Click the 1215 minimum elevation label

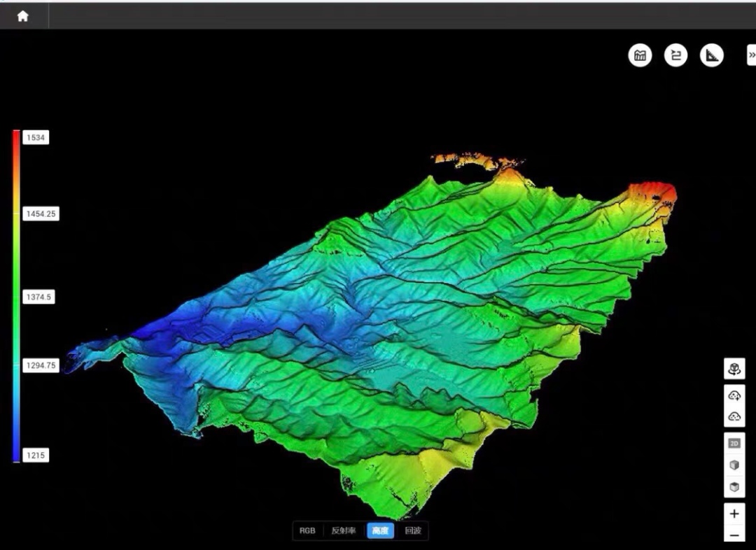tap(36, 456)
